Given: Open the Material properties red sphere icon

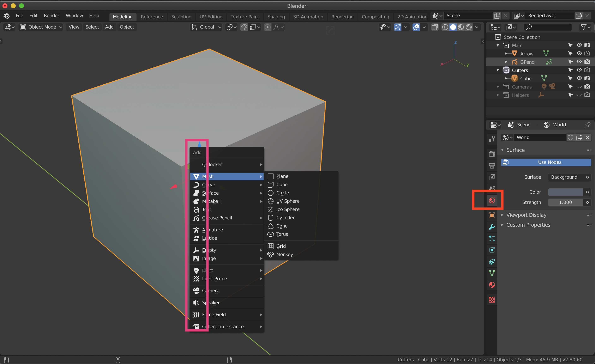Looking at the screenshot, I should [x=492, y=285].
